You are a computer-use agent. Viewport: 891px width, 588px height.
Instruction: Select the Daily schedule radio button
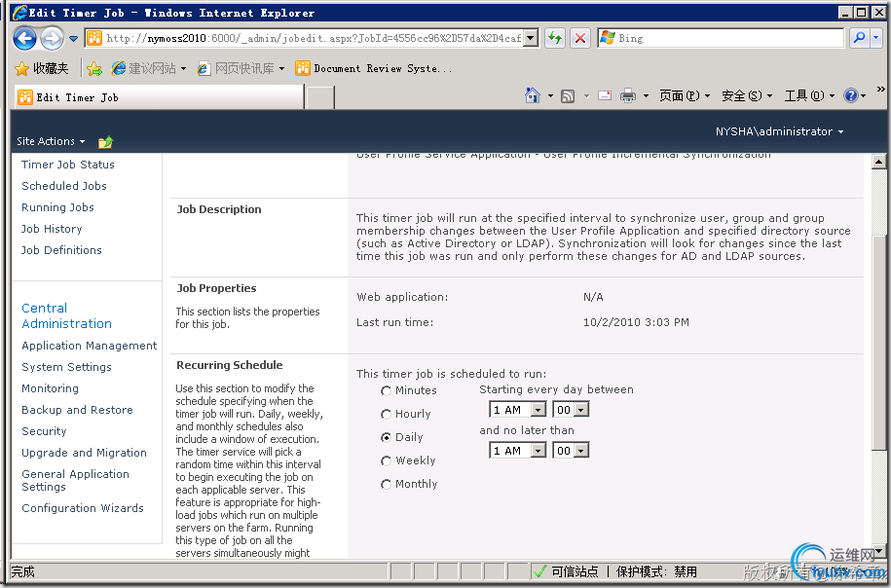click(x=386, y=437)
